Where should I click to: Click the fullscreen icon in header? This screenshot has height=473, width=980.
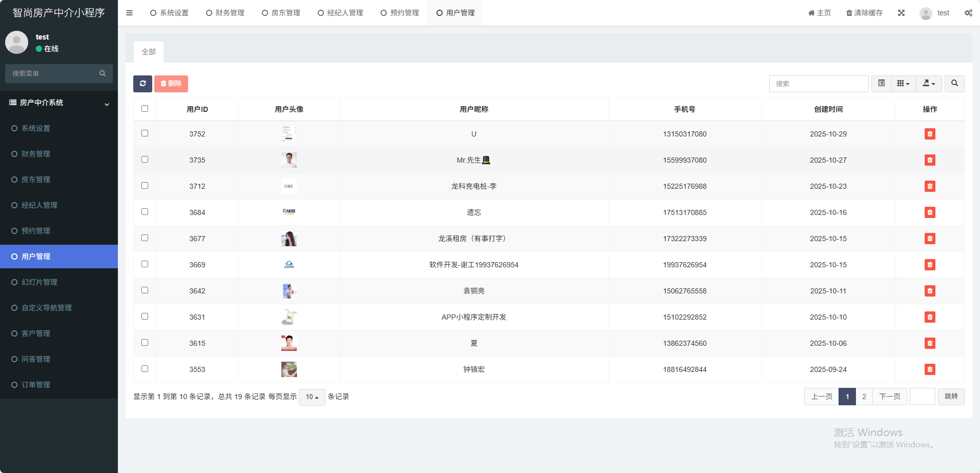tap(901, 13)
